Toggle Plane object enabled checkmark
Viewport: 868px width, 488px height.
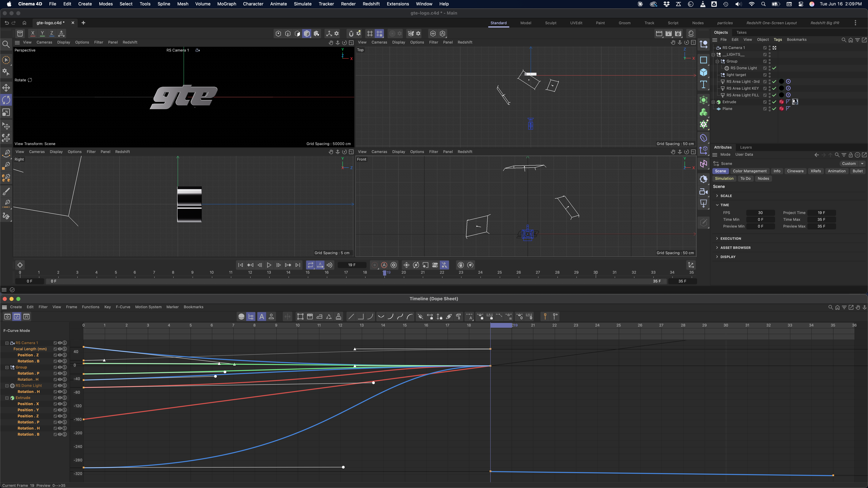pos(774,109)
